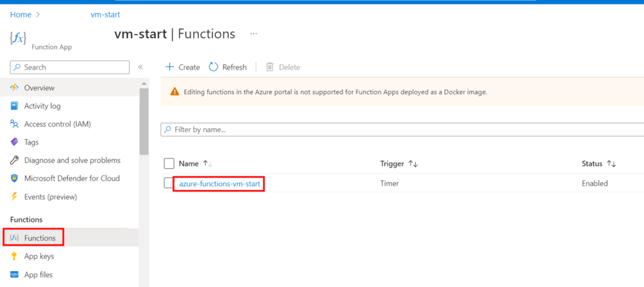Viewport: 644px width, 287px height.
Task: Click the Create button label
Action: (x=189, y=67)
